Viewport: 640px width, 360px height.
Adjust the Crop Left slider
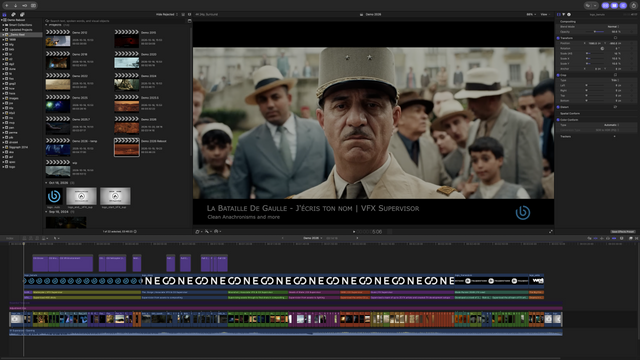point(595,85)
